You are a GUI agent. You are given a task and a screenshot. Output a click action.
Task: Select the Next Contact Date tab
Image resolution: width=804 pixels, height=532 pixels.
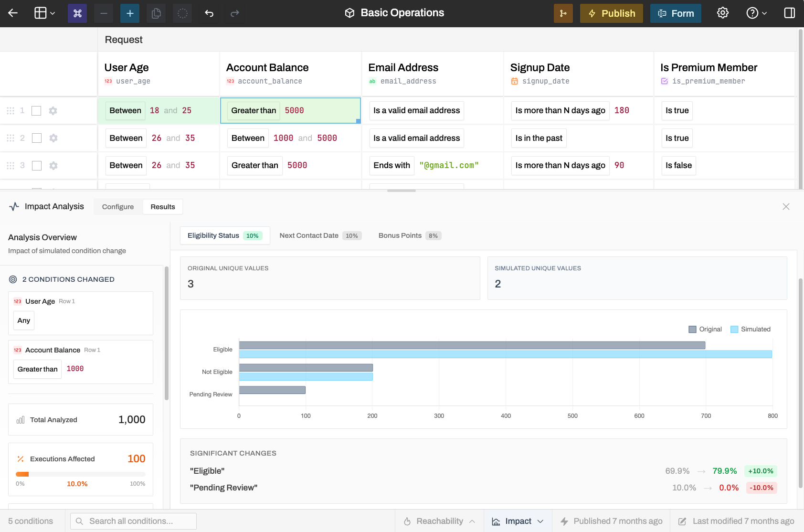[320, 235]
